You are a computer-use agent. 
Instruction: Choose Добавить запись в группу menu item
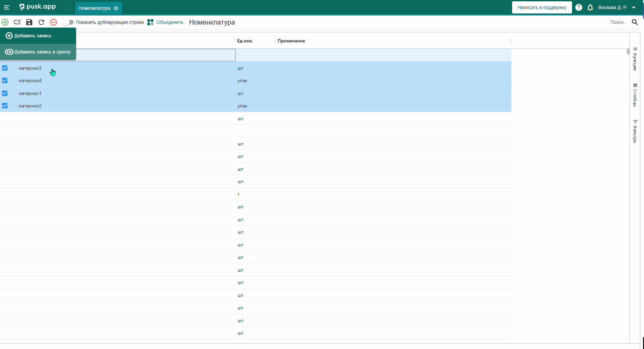tap(38, 52)
